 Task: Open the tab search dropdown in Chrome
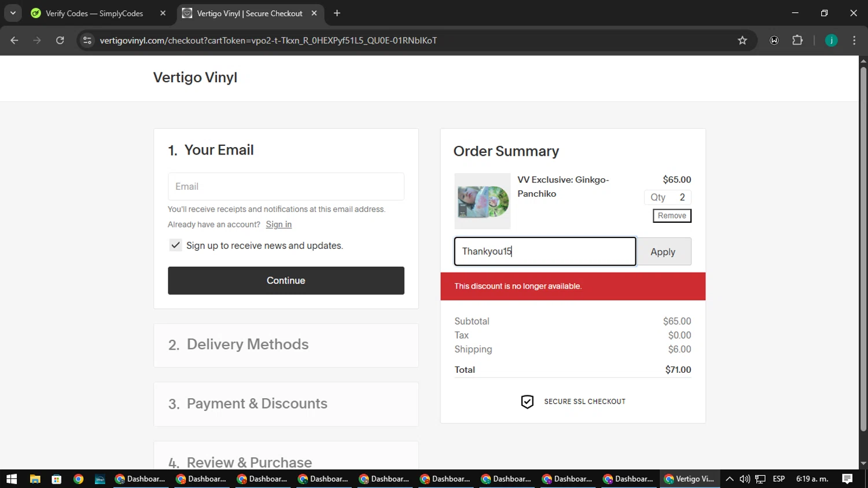click(13, 13)
